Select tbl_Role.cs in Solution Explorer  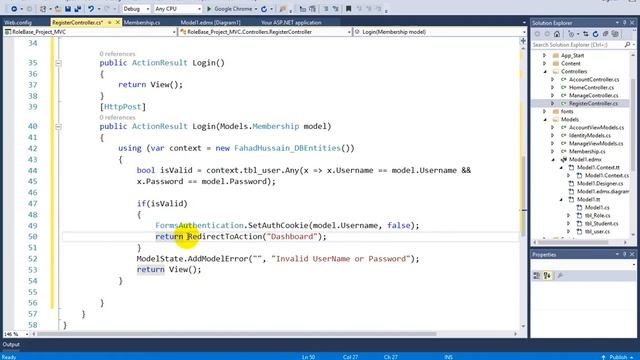(x=597, y=216)
